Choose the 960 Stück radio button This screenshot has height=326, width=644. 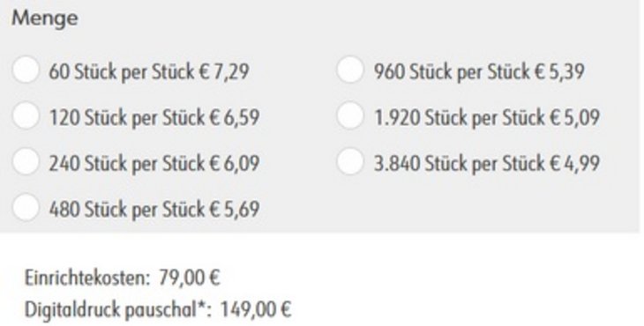point(349,70)
